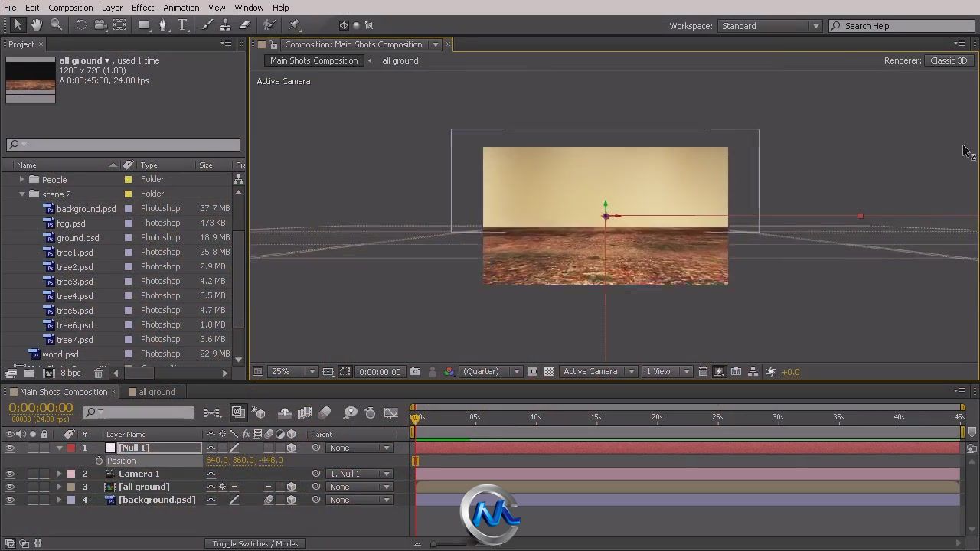Viewport: 980px width, 551px height.
Task: Switch to the all ground timeline tab
Action: (x=156, y=392)
